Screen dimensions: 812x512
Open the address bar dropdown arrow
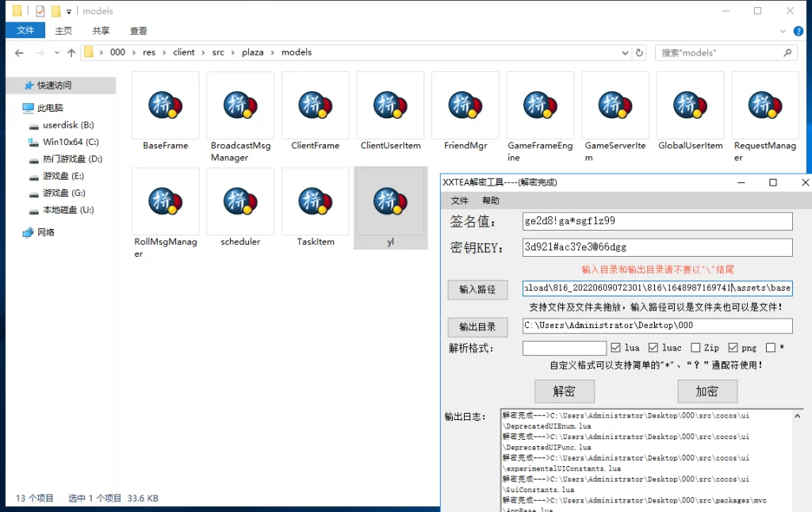click(625, 52)
